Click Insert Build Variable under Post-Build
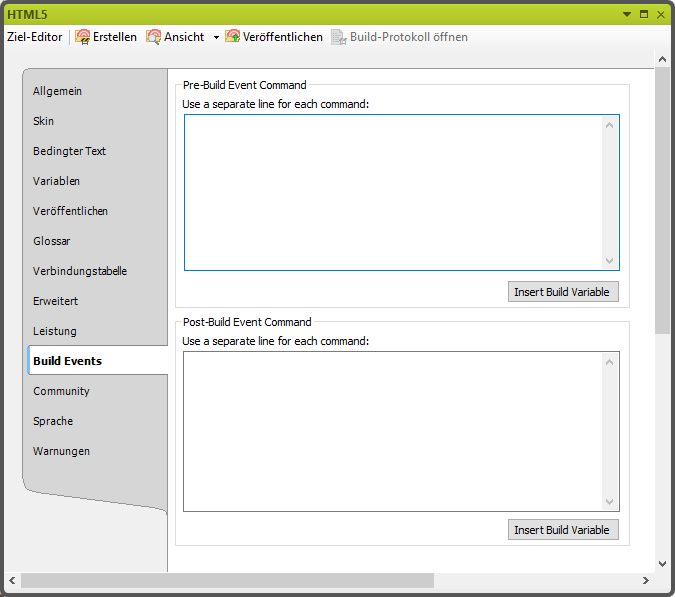 (x=562, y=530)
